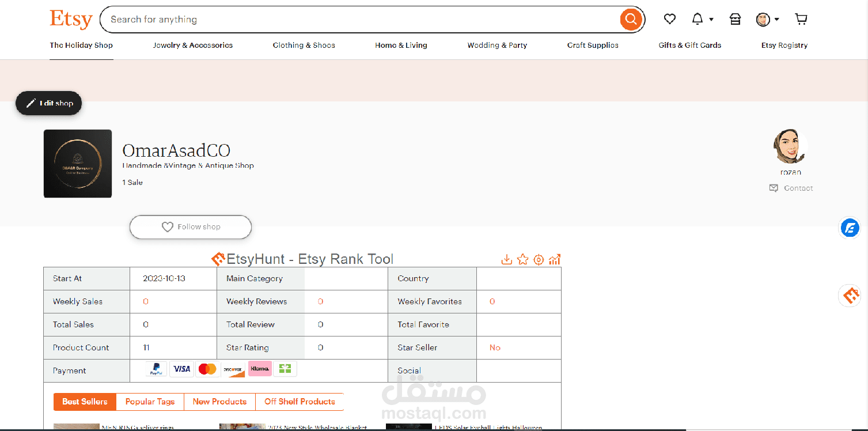The image size is (868, 431).
Task: Click the Visa payment icon
Action: click(x=181, y=369)
